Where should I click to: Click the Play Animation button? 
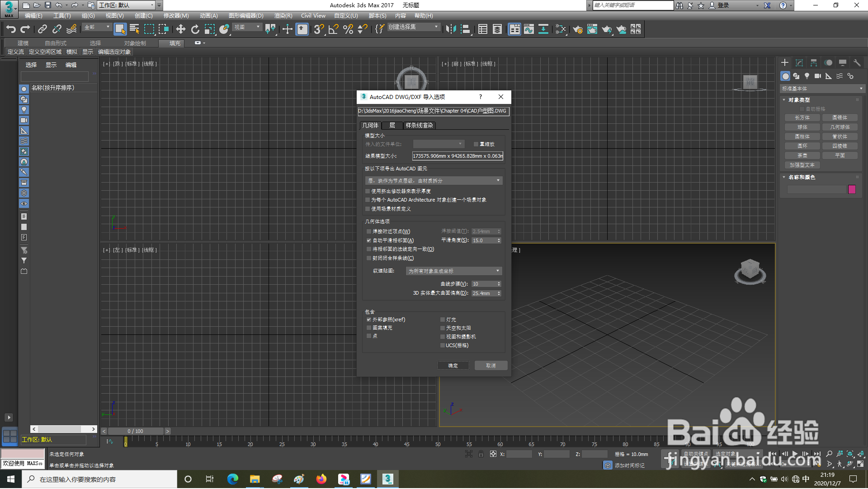tap(795, 454)
